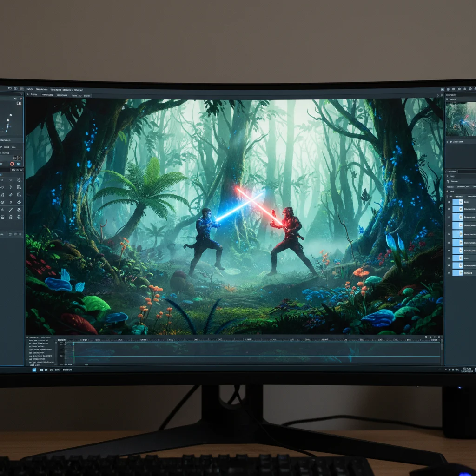Open the forest preview thumbnail in right panel
The height and width of the screenshot is (476, 476).
[461, 119]
